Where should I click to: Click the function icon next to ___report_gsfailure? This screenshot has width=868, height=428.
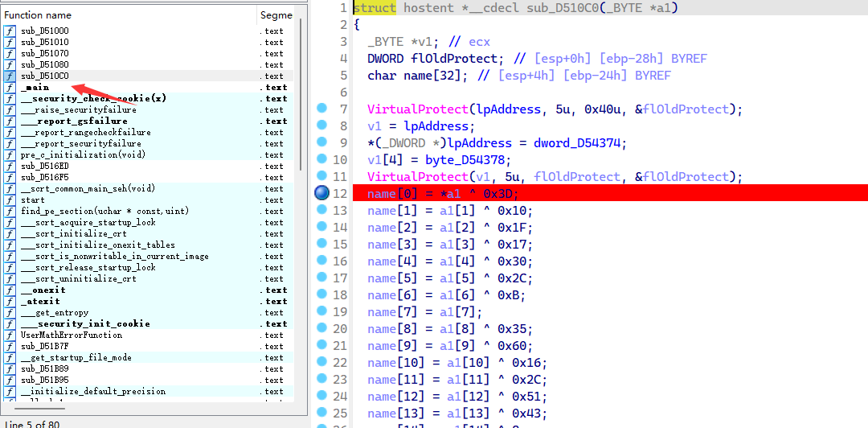[x=10, y=121]
